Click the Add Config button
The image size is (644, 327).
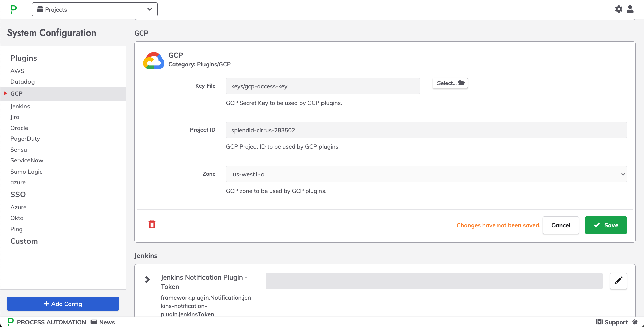tap(63, 304)
